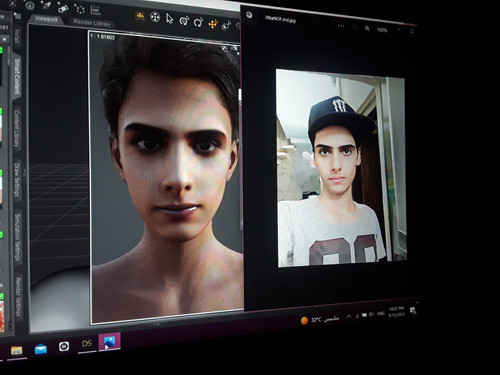Image resolution: width=500 pixels, height=375 pixels.
Task: Click the man photo in Photos viewer
Action: coord(341,168)
